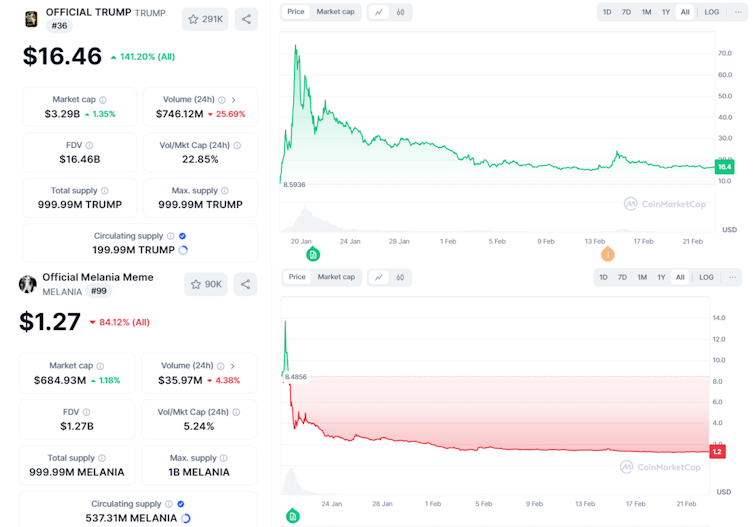Add TRUMP to watchlist via 291K star
The image size is (754, 527).
click(205, 19)
